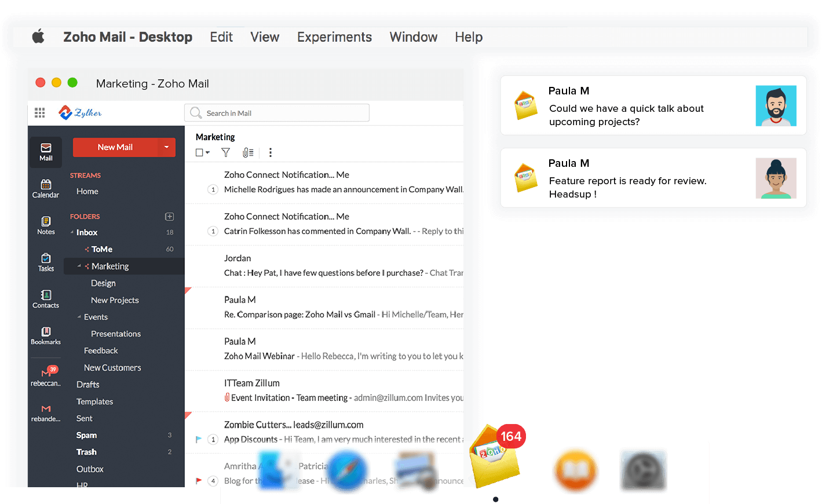
Task: Open the Contacts module
Action: 46,299
